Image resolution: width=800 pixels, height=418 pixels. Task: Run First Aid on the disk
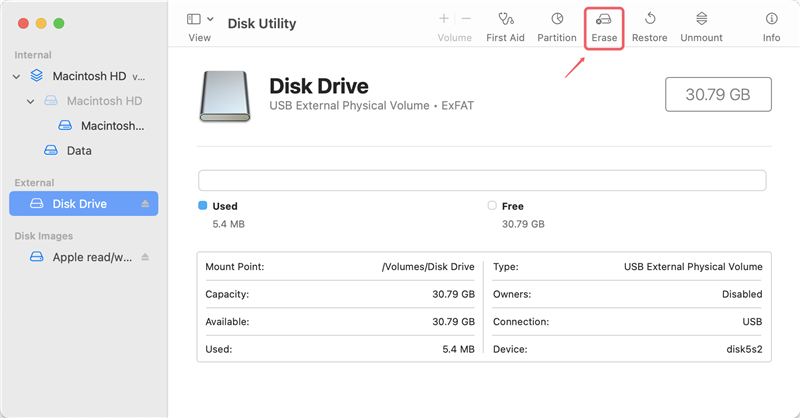(x=505, y=20)
